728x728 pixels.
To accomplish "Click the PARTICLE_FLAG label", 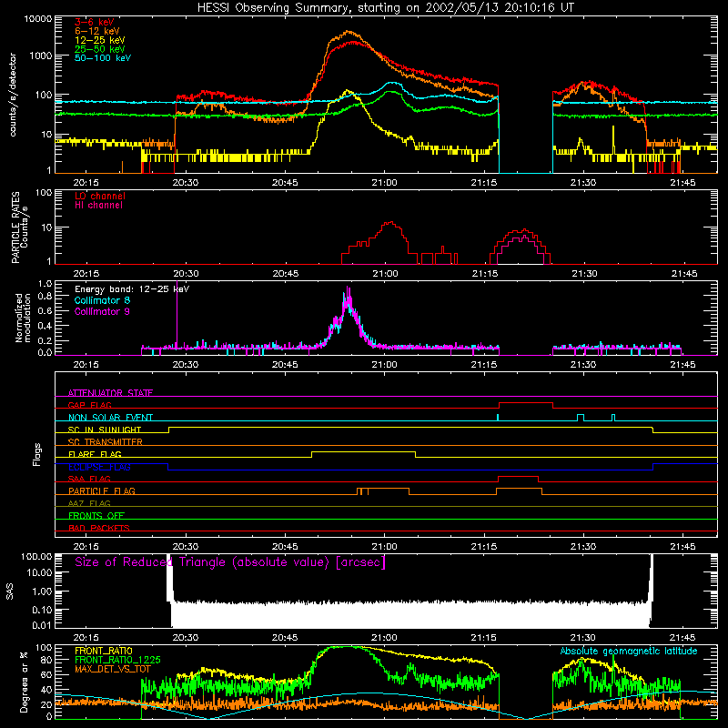I will [x=102, y=490].
